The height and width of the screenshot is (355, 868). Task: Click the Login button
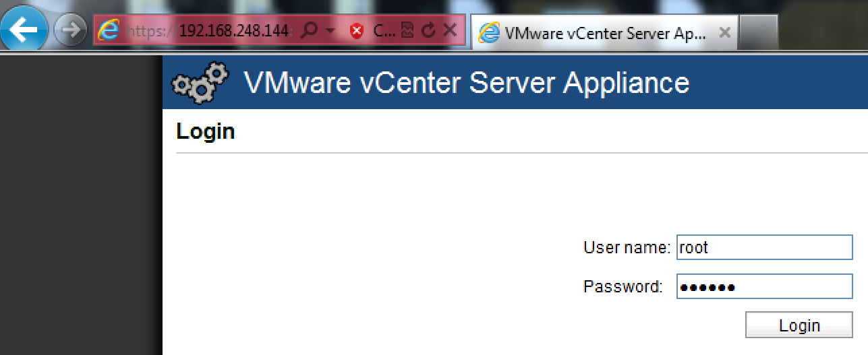[x=799, y=325]
